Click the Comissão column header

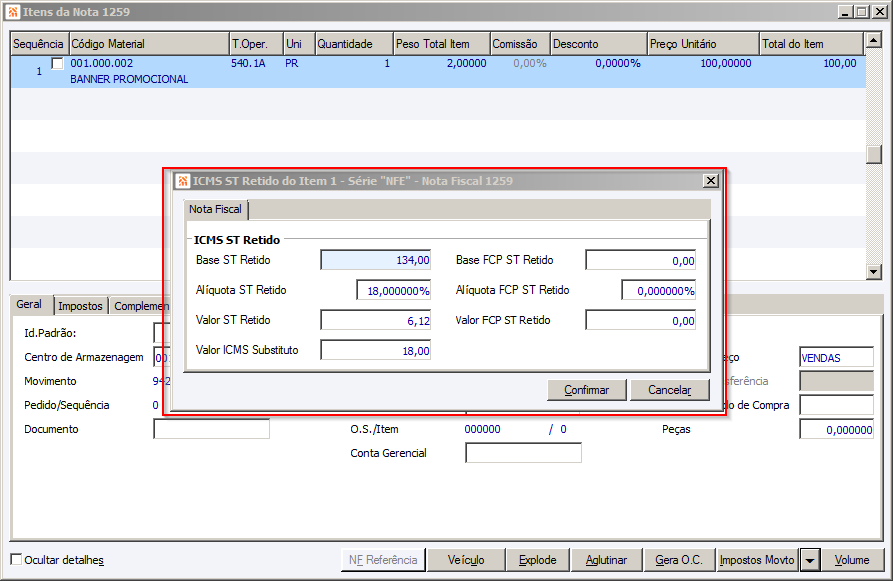521,44
